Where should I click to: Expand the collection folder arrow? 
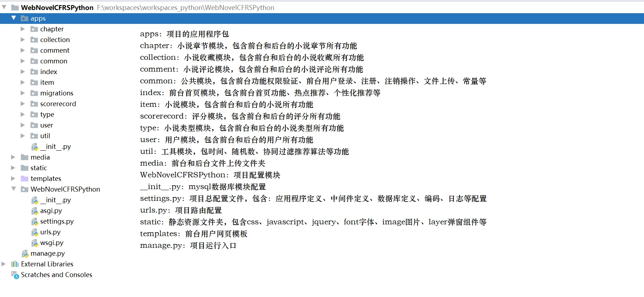pos(23,40)
